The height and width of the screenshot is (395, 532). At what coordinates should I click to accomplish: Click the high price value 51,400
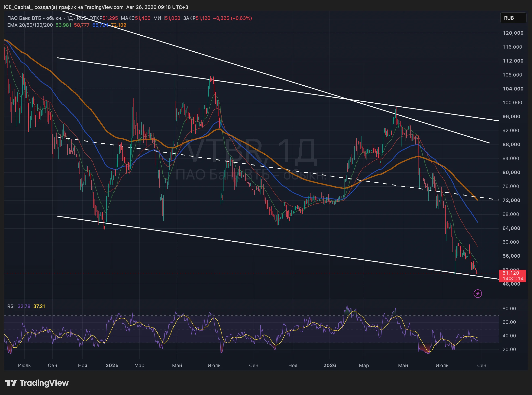click(x=143, y=18)
